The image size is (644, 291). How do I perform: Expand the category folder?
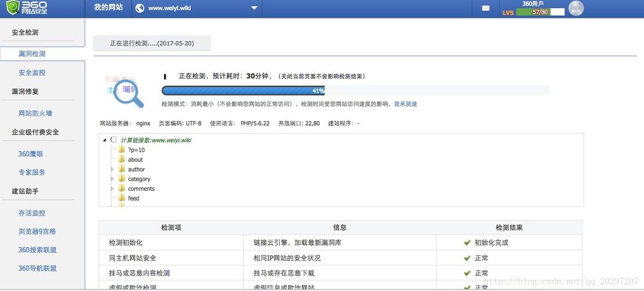(x=112, y=179)
